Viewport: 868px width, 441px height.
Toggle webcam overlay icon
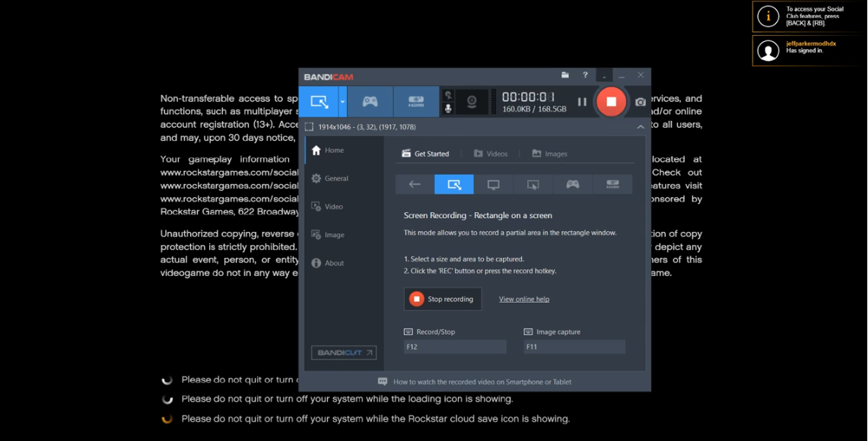[472, 101]
